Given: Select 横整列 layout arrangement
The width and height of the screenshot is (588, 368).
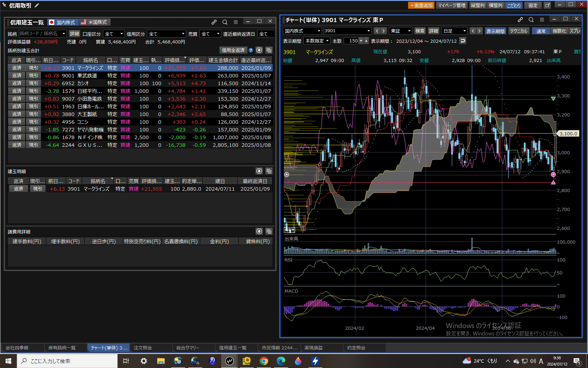Looking at the screenshot, I should coord(496,5).
